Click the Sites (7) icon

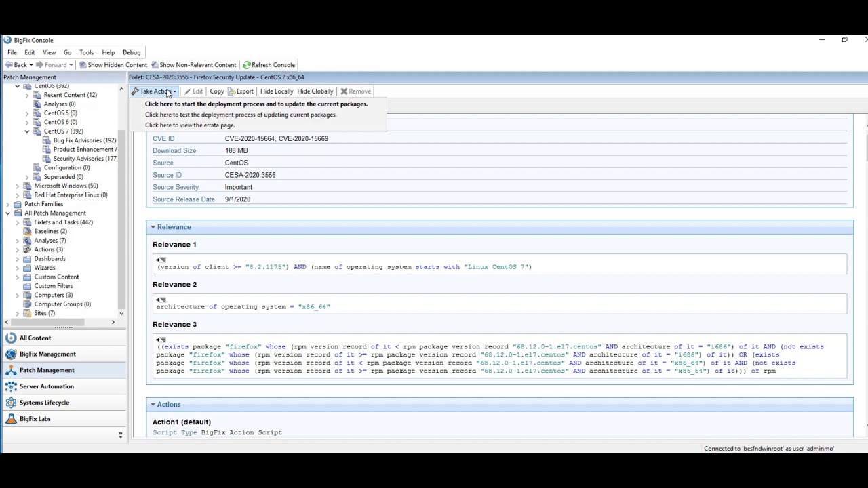27,314
